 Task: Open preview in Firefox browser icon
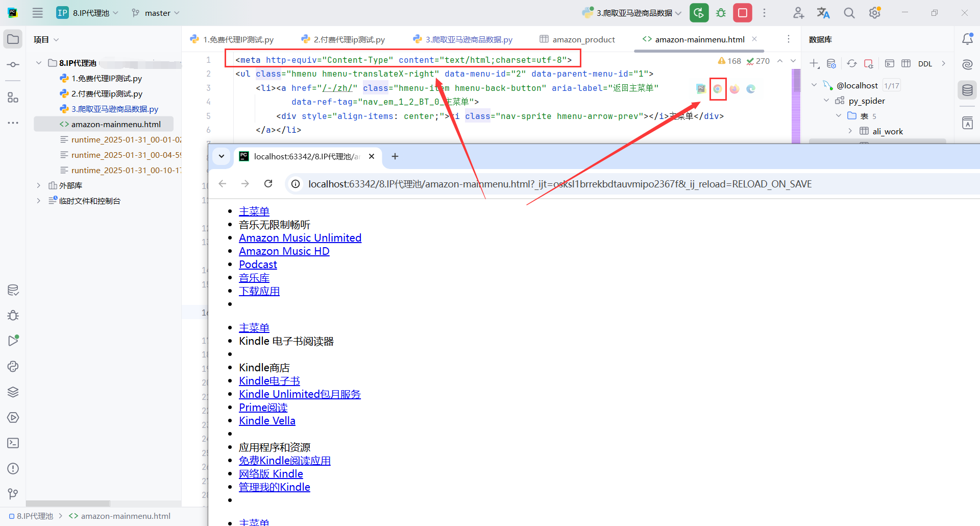734,89
